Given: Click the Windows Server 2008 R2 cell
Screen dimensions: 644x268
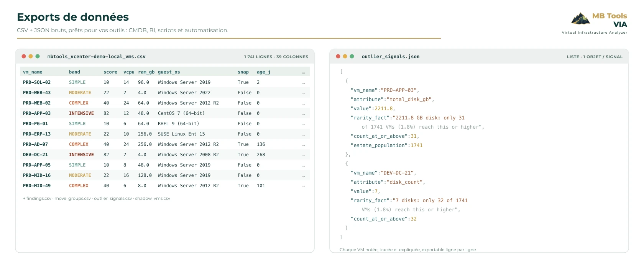Looking at the screenshot, I should pyautogui.click(x=188, y=155).
